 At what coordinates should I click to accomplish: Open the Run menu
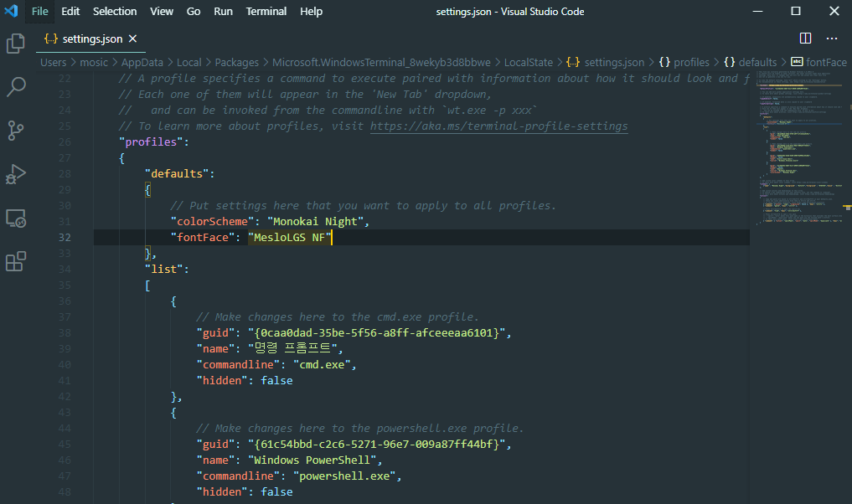[x=223, y=12]
